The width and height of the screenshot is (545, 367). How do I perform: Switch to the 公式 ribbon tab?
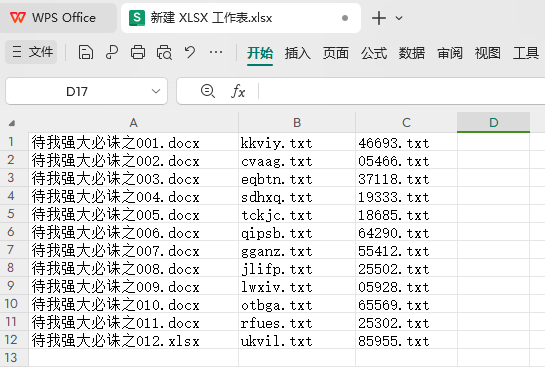(374, 53)
